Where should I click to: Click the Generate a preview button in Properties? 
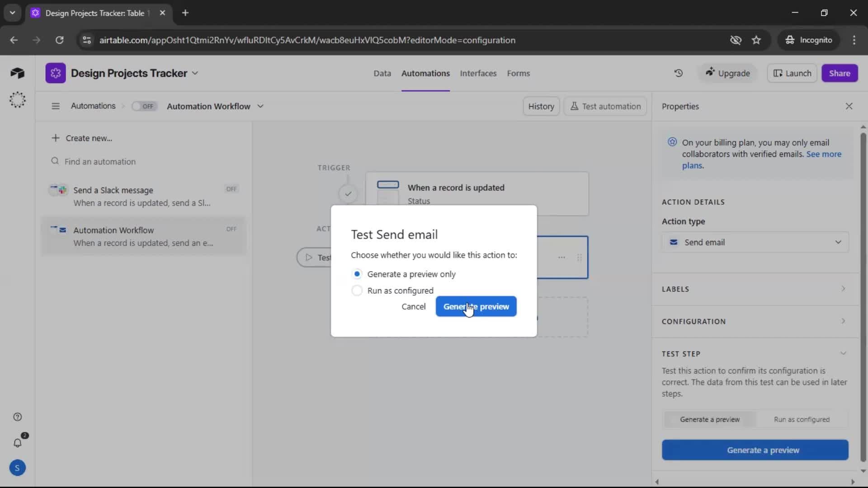click(755, 450)
